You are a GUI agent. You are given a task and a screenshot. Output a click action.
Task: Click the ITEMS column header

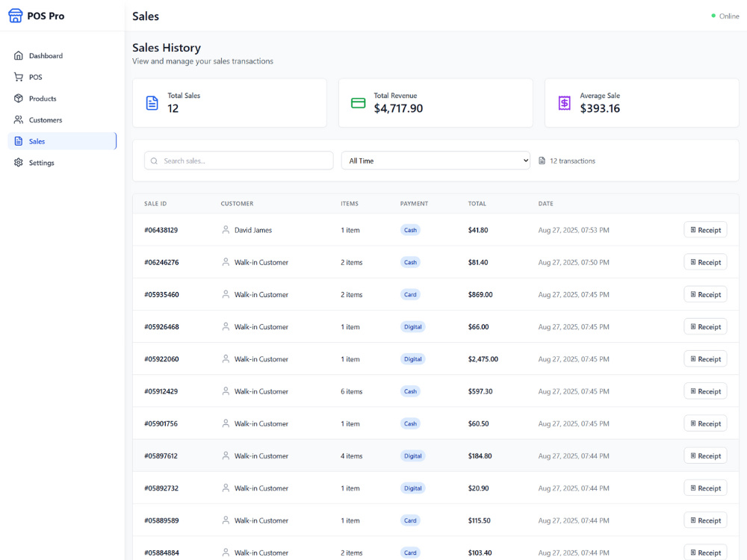tap(349, 203)
